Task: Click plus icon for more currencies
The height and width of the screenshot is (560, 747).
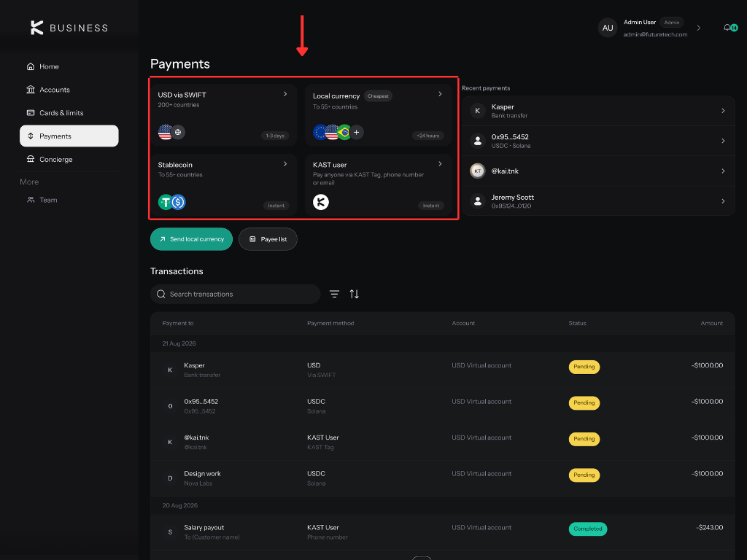Action: pyautogui.click(x=356, y=132)
